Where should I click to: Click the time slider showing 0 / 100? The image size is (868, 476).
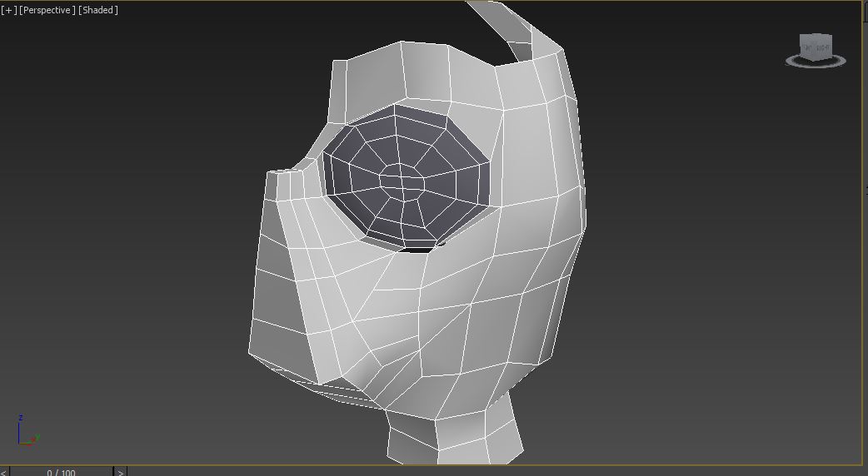(61, 472)
